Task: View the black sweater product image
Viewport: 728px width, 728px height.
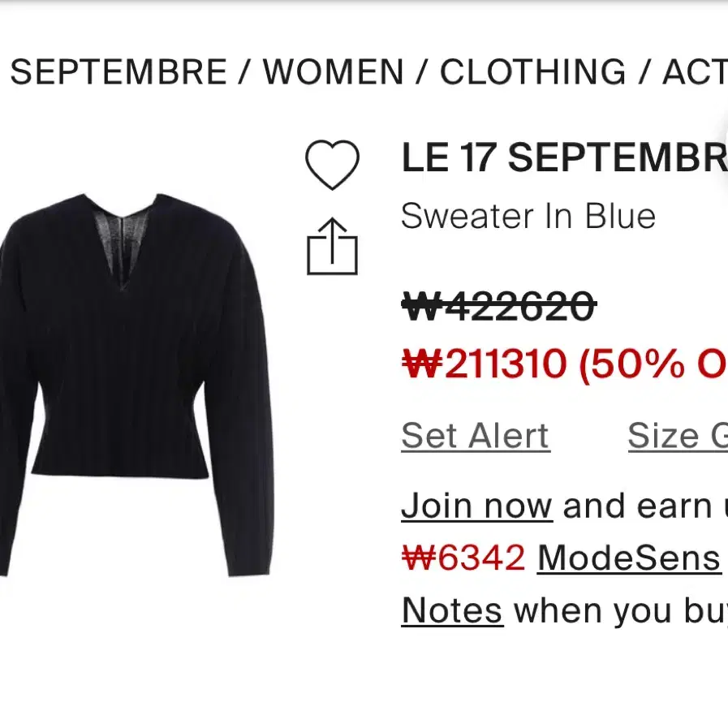Action: click(x=136, y=386)
